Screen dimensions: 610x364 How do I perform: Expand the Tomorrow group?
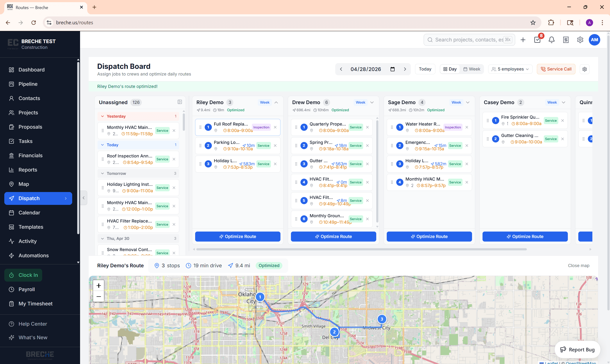coord(138,173)
